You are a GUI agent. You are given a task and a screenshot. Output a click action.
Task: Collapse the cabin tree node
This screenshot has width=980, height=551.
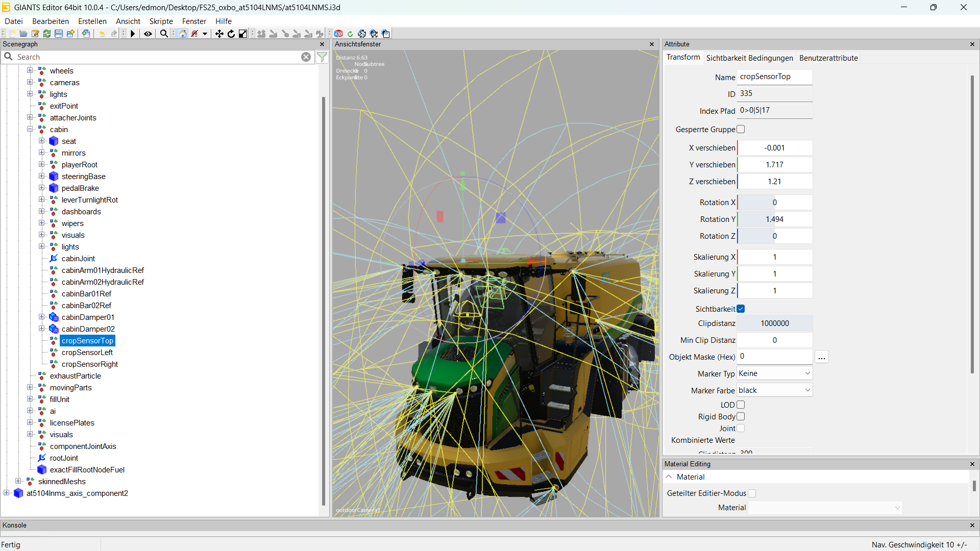pos(30,130)
